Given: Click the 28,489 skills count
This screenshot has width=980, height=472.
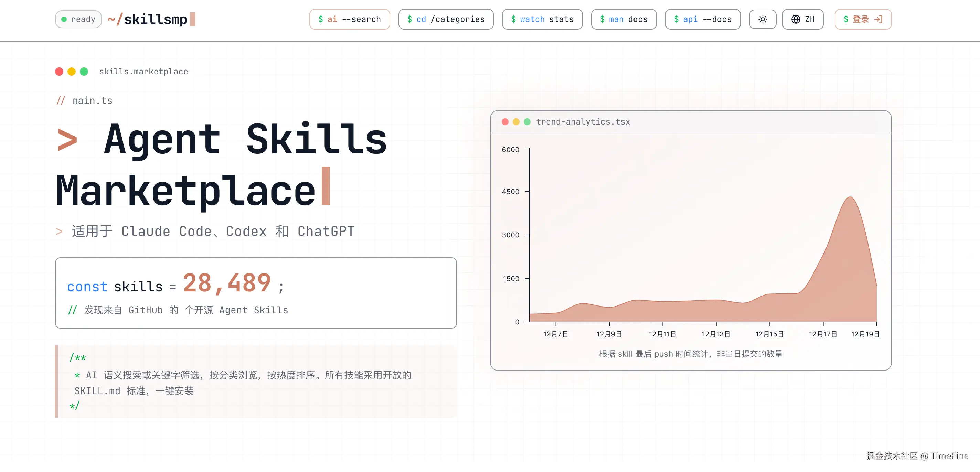Looking at the screenshot, I should 227,283.
